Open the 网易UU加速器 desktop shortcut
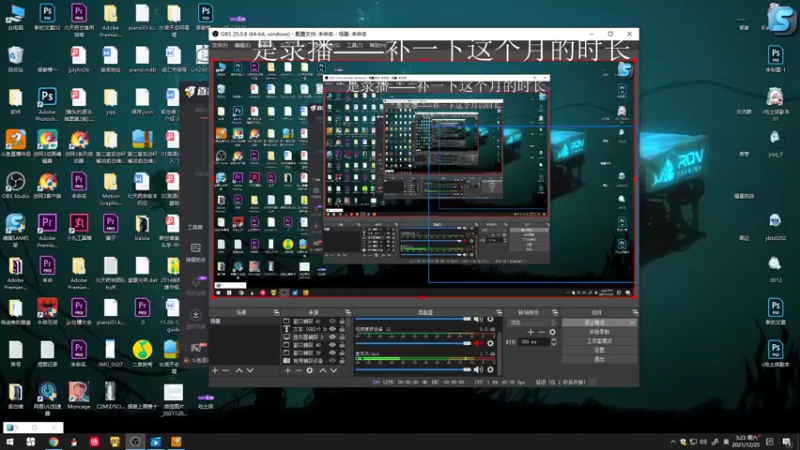 [x=47, y=398]
